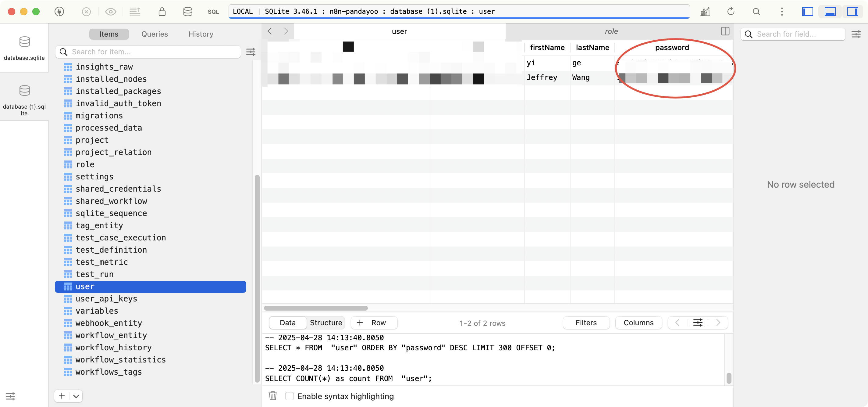Click the refresh arrow icon
868x407 pixels.
coord(731,12)
